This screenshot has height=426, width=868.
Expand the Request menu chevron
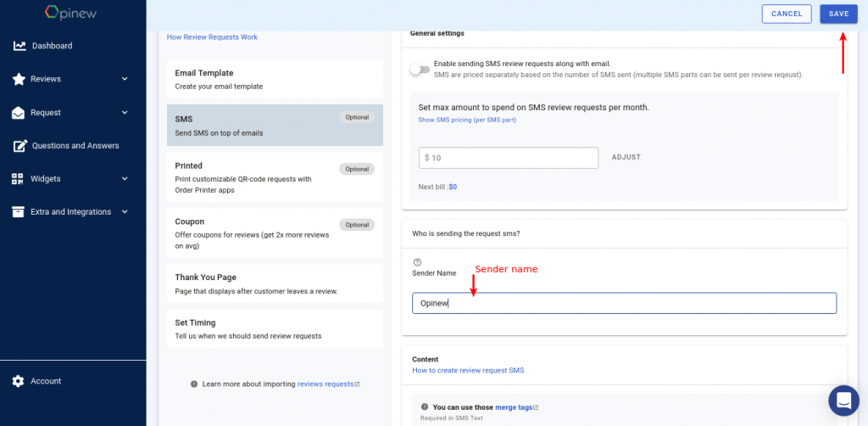pos(125,113)
